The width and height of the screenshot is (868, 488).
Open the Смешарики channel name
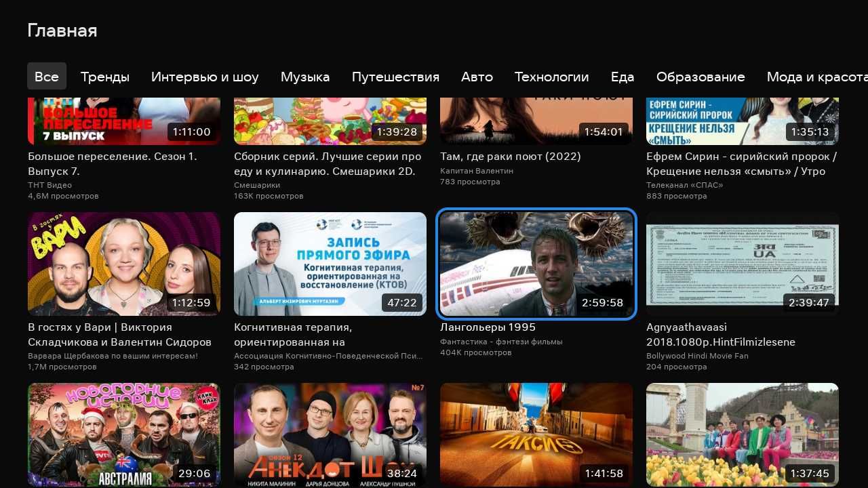[257, 185]
